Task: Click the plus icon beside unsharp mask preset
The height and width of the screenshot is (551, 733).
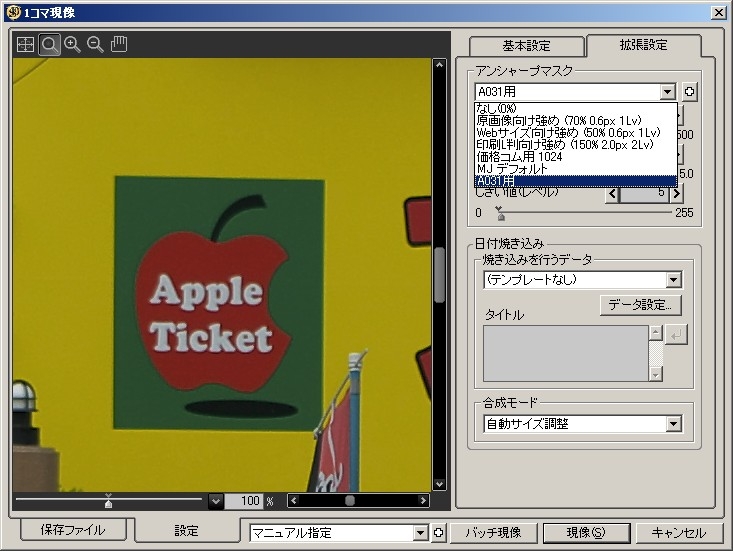Action: pyautogui.click(x=690, y=92)
